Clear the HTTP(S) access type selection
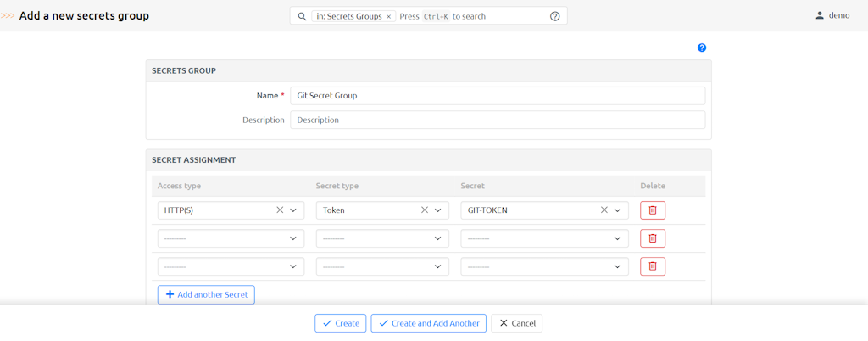Image resolution: width=868 pixels, height=341 pixels. [280, 210]
